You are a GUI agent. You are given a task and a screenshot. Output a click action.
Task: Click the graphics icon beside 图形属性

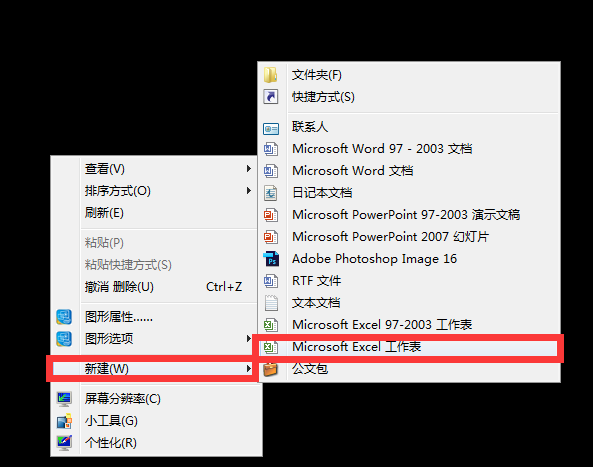point(64,317)
